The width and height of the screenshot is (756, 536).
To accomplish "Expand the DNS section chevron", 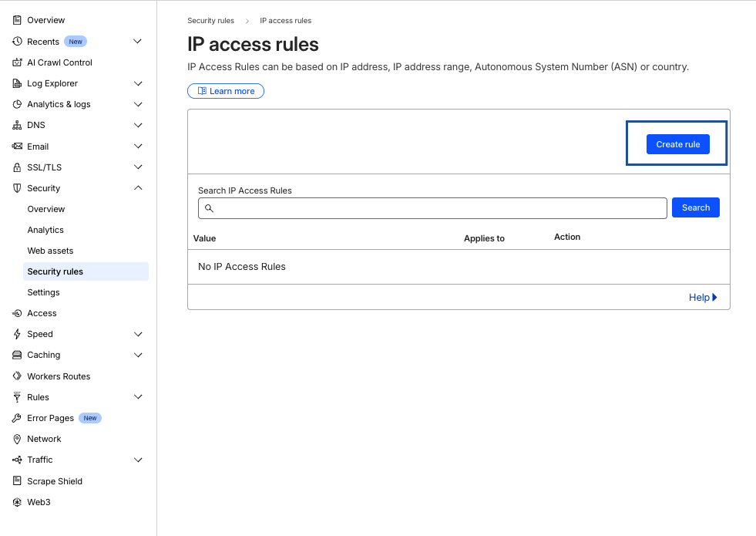I will 138,125.
